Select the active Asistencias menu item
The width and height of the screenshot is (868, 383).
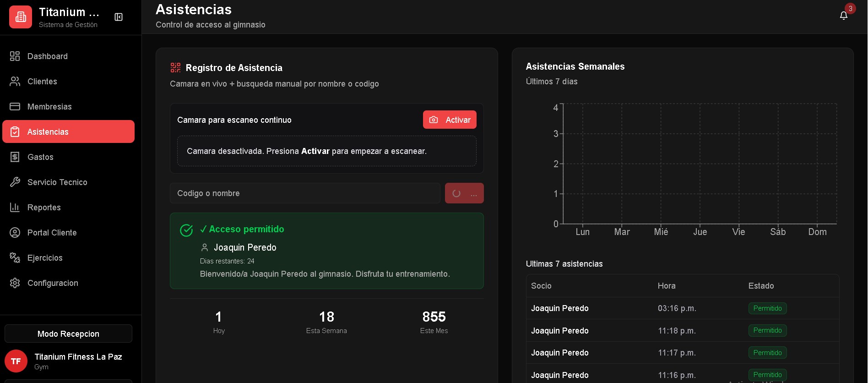68,132
